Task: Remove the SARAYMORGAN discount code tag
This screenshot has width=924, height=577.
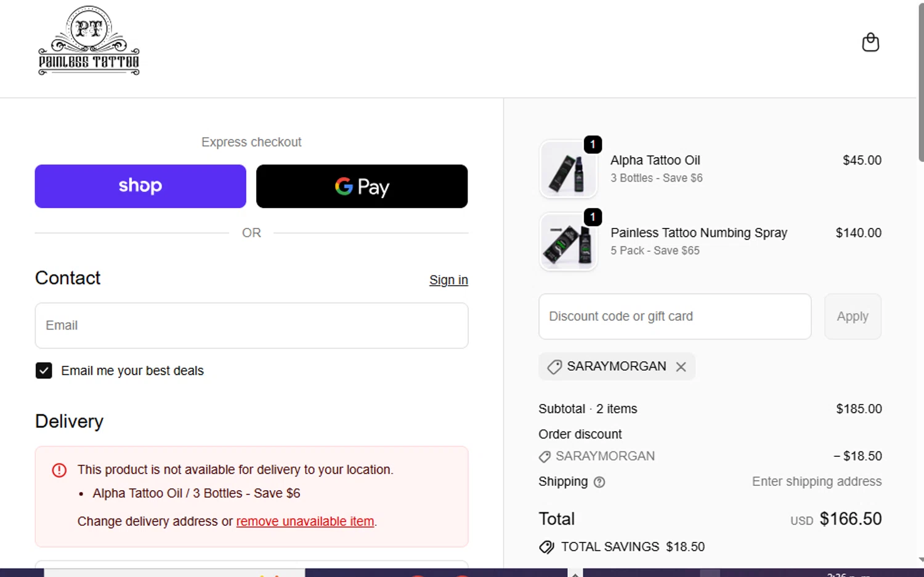Action: click(681, 366)
